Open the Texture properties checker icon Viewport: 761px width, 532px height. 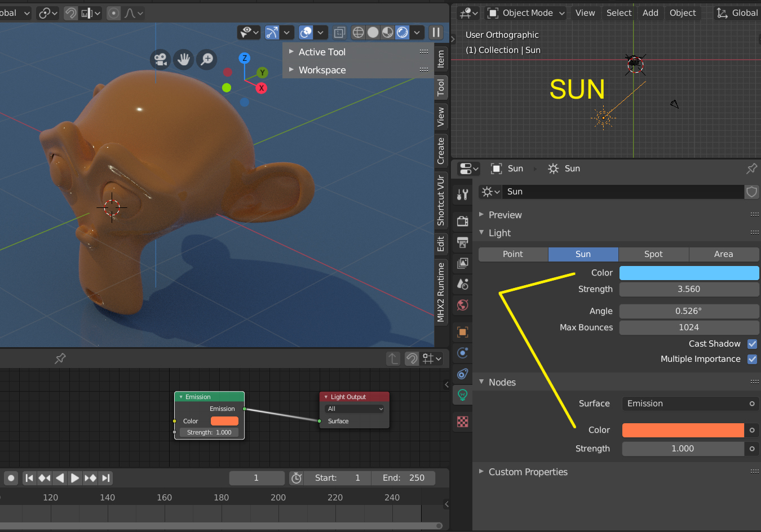click(463, 422)
